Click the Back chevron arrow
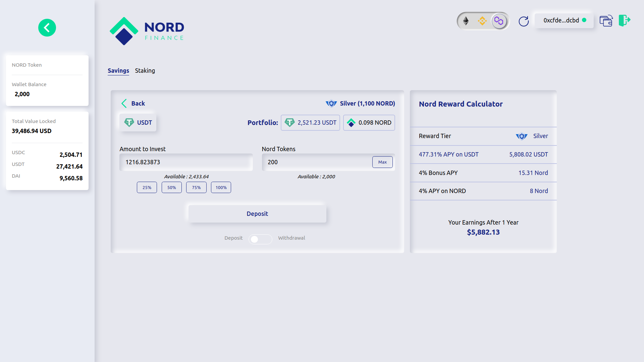The image size is (644, 362). tap(124, 103)
